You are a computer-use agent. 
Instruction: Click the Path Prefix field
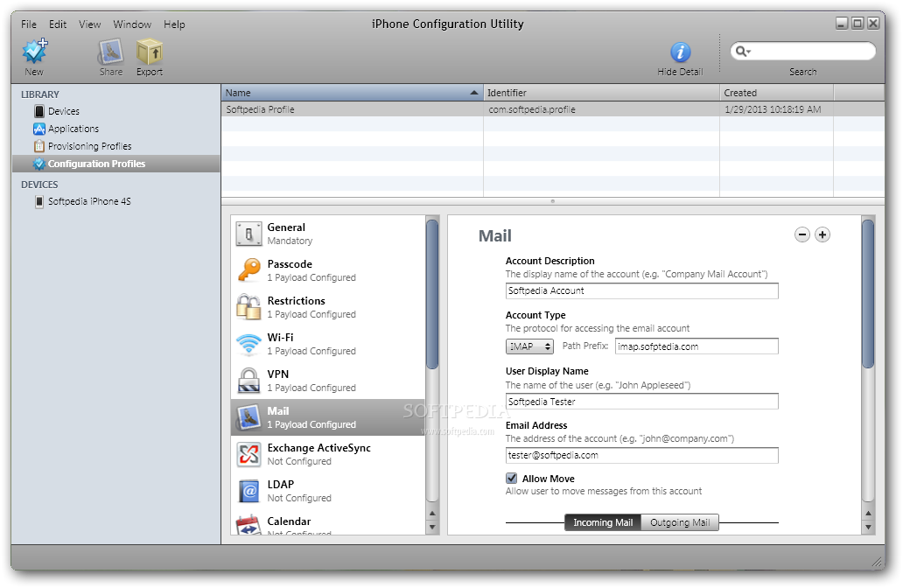point(696,346)
